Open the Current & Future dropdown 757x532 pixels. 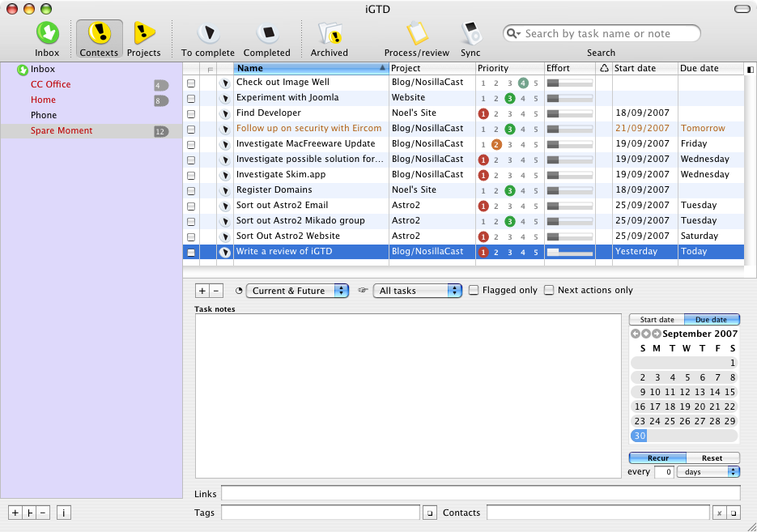point(297,291)
